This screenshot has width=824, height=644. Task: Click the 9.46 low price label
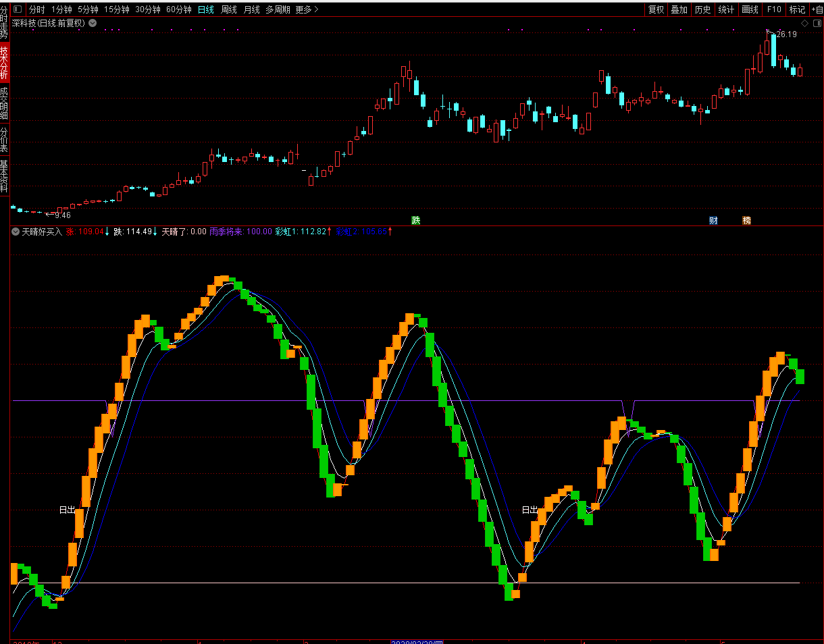click(63, 215)
